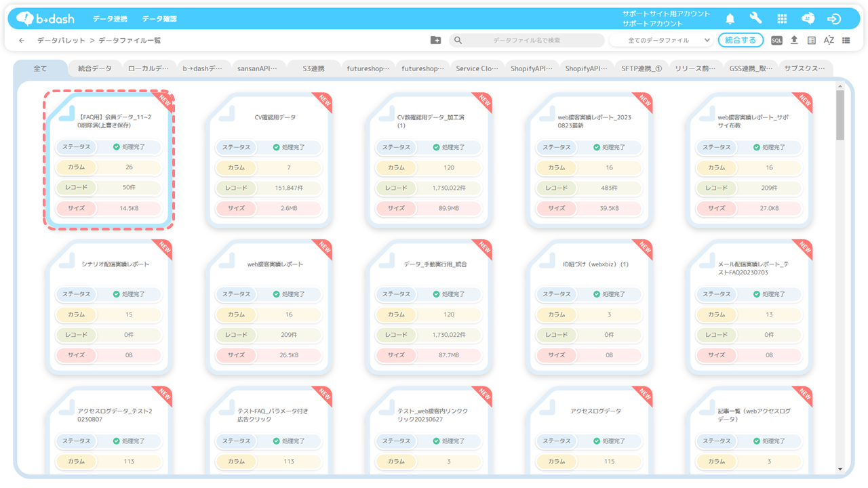Click file icon on アクセスログデータ card
Screen dimensions: 868x488
pyautogui.click(x=547, y=409)
